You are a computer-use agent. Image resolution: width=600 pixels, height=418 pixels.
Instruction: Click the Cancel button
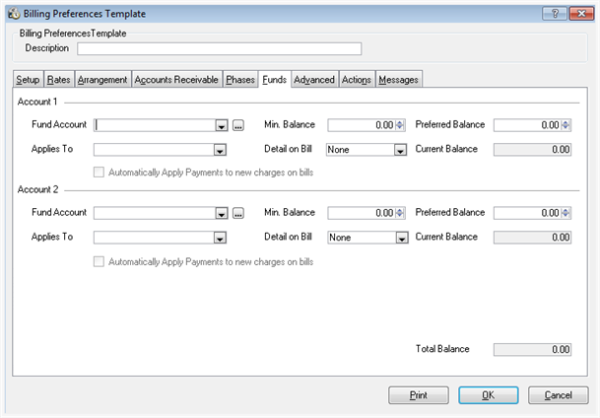point(558,395)
